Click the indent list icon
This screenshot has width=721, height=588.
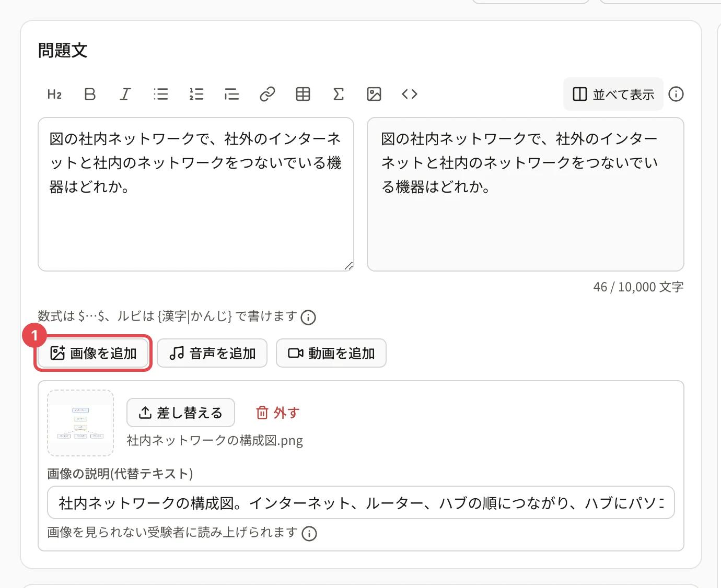[232, 94]
